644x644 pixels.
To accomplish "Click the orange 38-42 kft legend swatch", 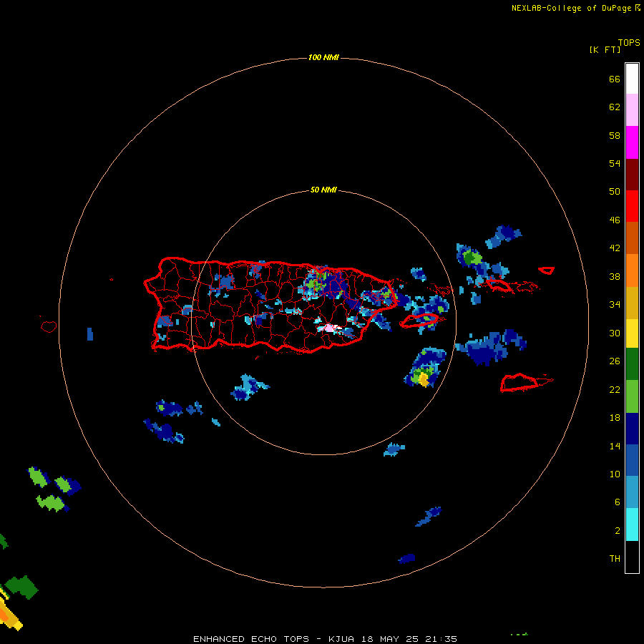I will point(632,270).
